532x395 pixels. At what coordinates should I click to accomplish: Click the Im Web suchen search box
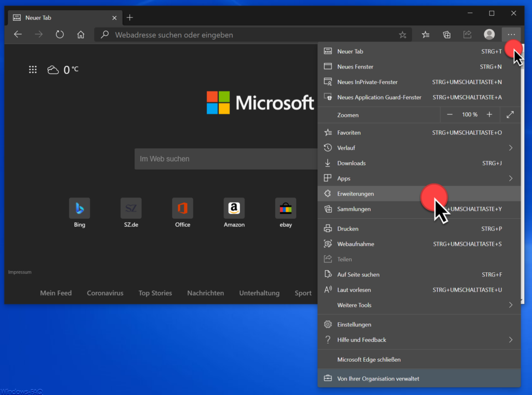pos(226,159)
